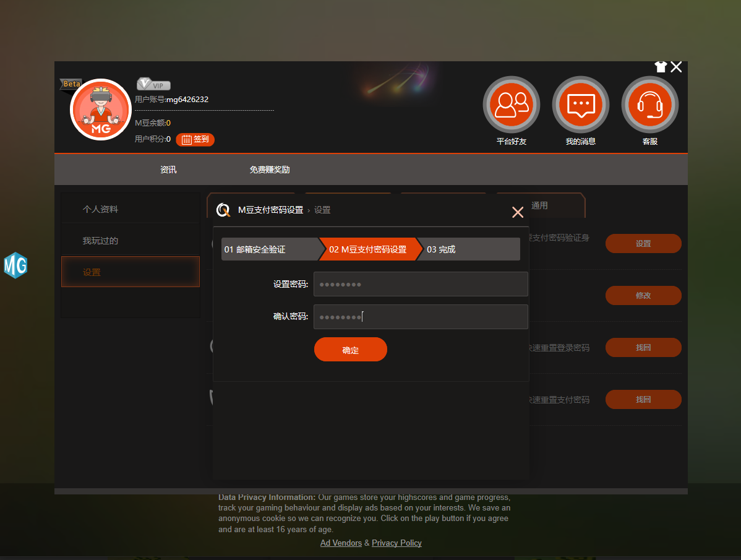Click the blue MG hexagon floating icon
The image size is (741, 560).
pyautogui.click(x=15, y=265)
